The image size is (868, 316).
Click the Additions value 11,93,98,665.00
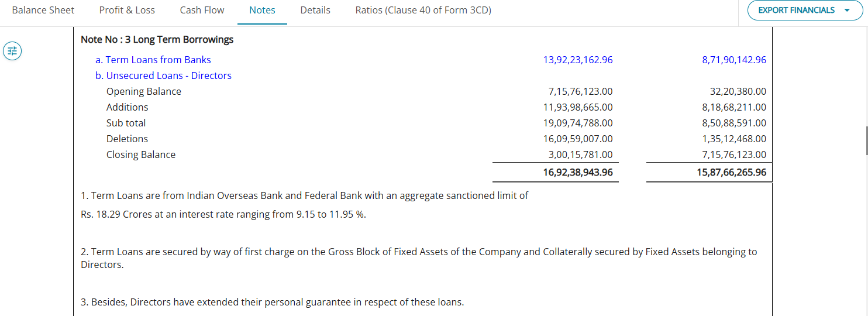pyautogui.click(x=578, y=107)
